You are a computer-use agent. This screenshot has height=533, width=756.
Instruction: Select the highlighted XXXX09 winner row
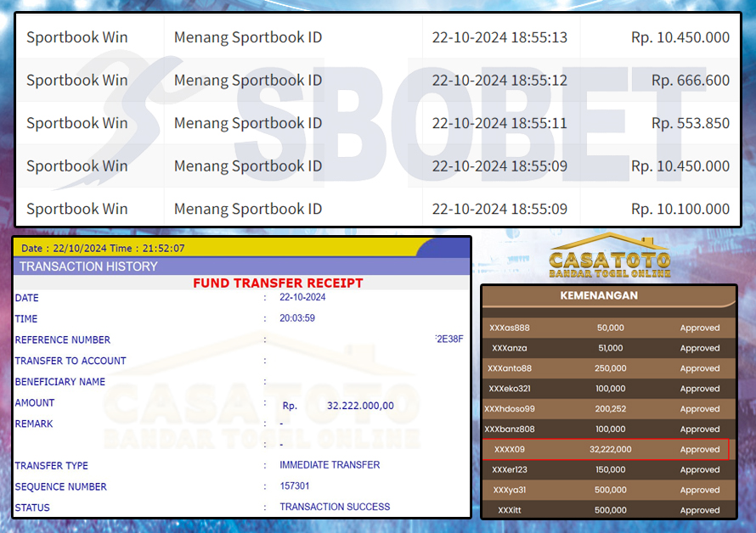609,450
